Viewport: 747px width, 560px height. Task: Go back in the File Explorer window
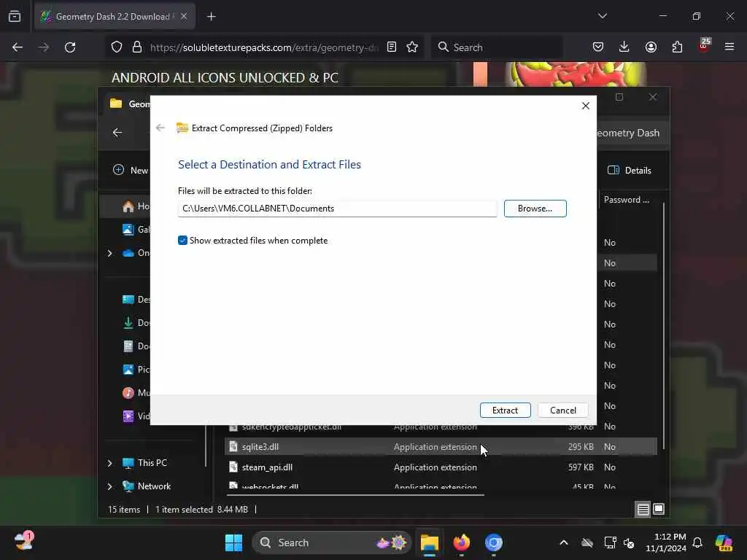tap(117, 133)
